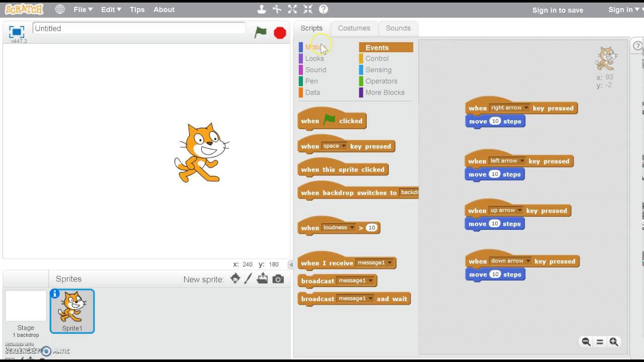Paint a new sprite

point(248,279)
